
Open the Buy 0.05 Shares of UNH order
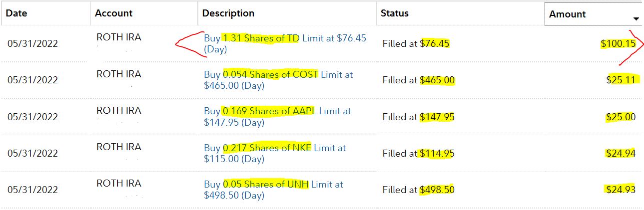pyautogui.click(x=273, y=190)
